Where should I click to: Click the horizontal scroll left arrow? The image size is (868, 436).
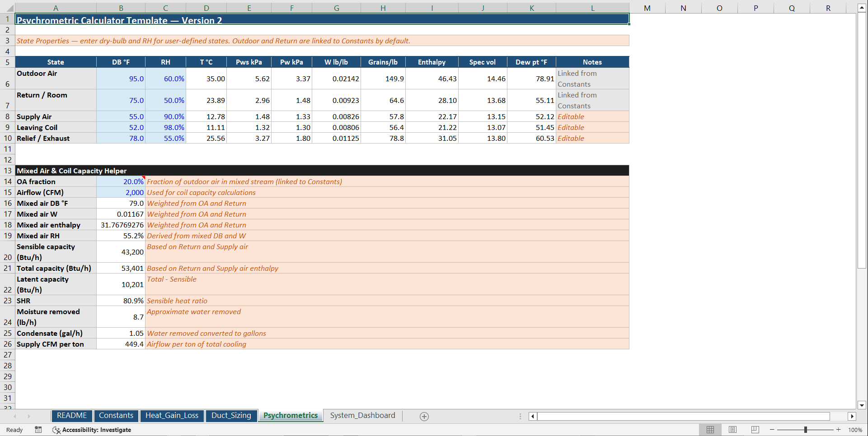coord(532,416)
